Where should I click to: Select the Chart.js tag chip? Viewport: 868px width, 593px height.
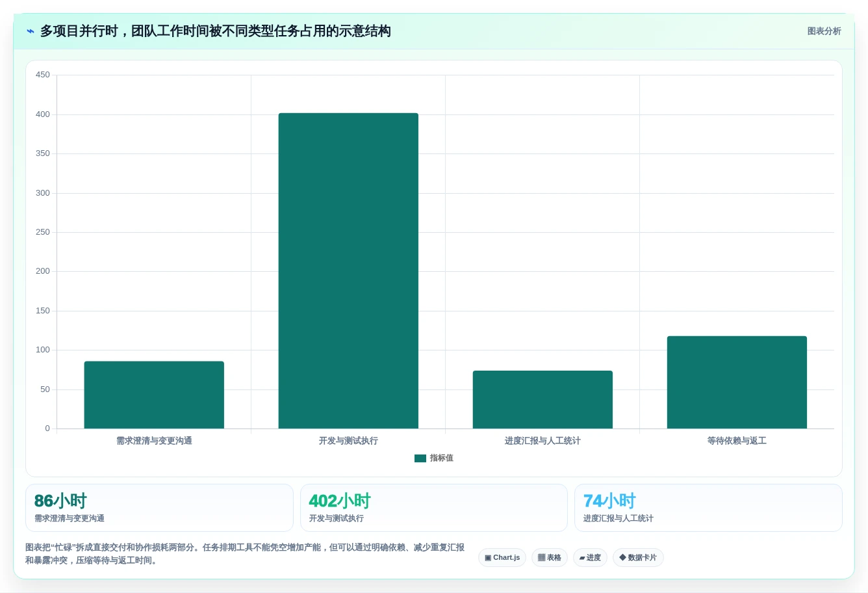tap(502, 558)
